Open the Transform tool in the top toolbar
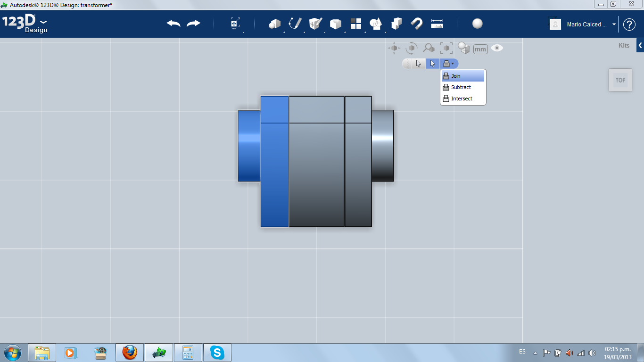 point(235,24)
